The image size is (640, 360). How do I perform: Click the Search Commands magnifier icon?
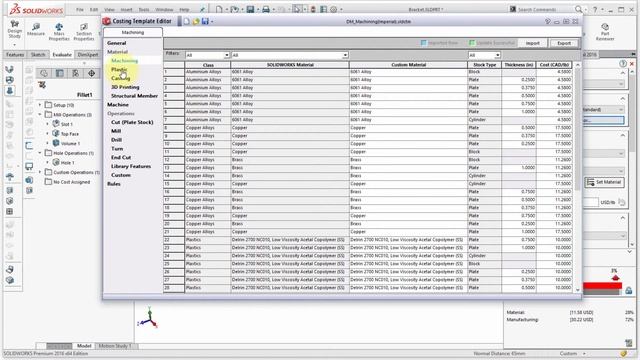point(578,9)
